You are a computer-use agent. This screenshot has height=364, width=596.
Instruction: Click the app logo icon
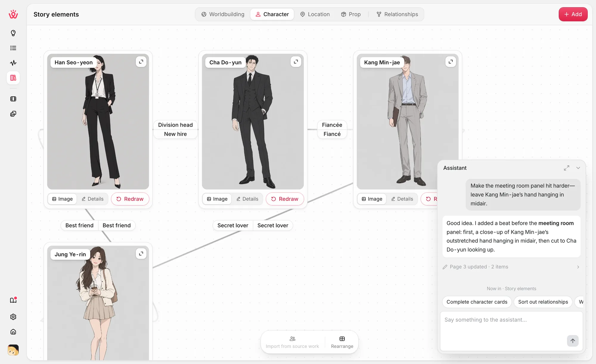click(x=13, y=14)
